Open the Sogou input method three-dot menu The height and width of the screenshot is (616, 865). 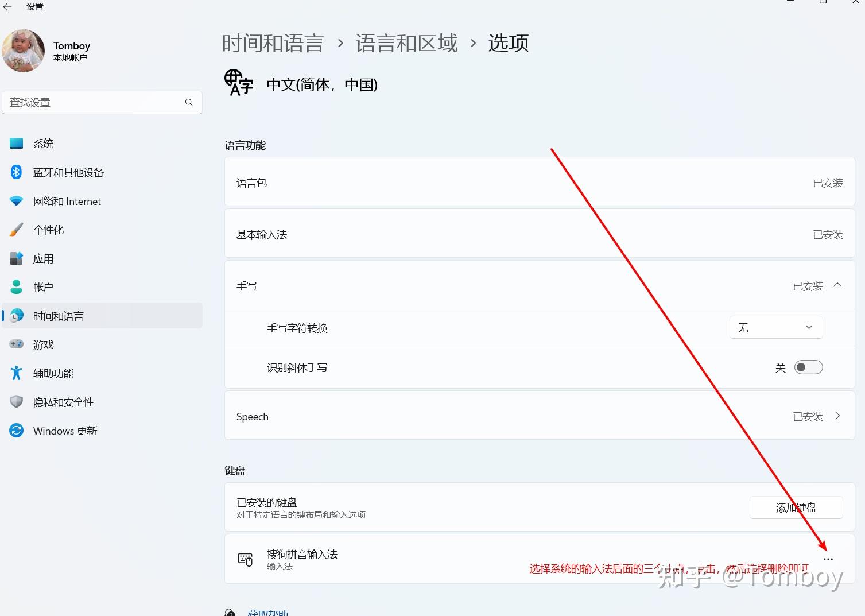point(828,558)
